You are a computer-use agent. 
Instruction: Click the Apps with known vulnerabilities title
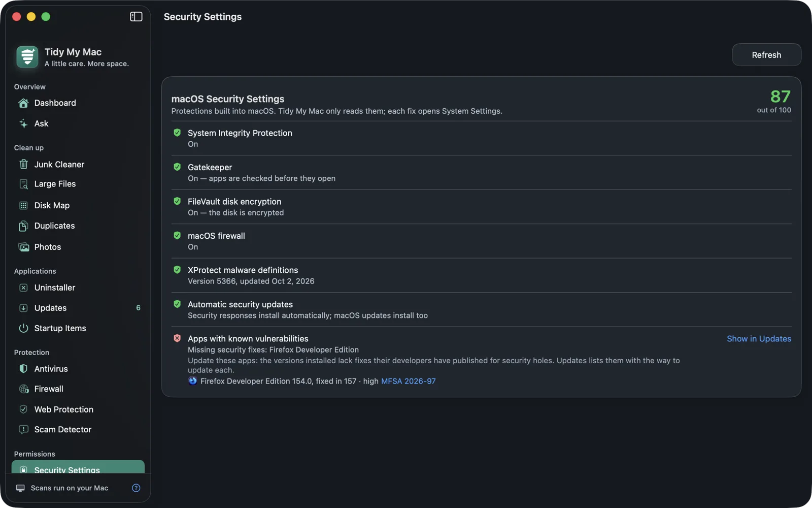[248, 339]
